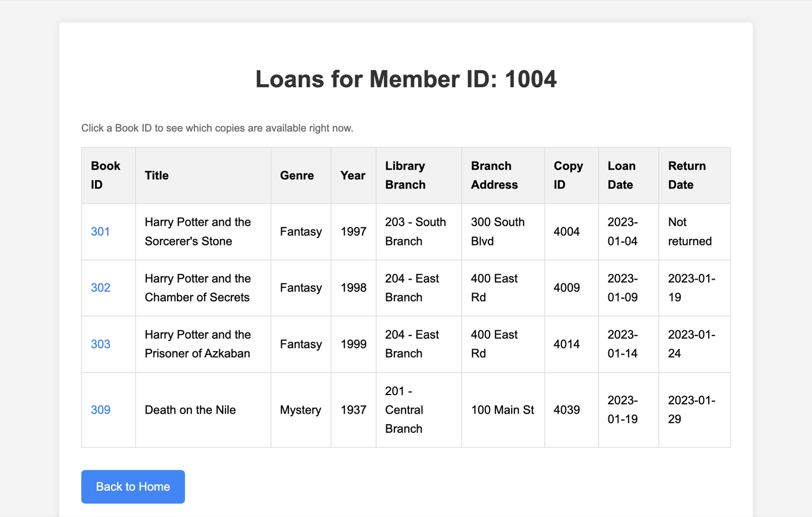Click the 'Return Date' column header
812x517 pixels.
click(694, 175)
